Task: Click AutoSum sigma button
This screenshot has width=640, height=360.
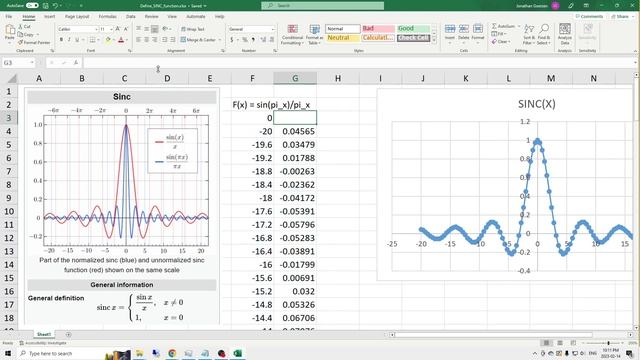Action: (x=503, y=26)
